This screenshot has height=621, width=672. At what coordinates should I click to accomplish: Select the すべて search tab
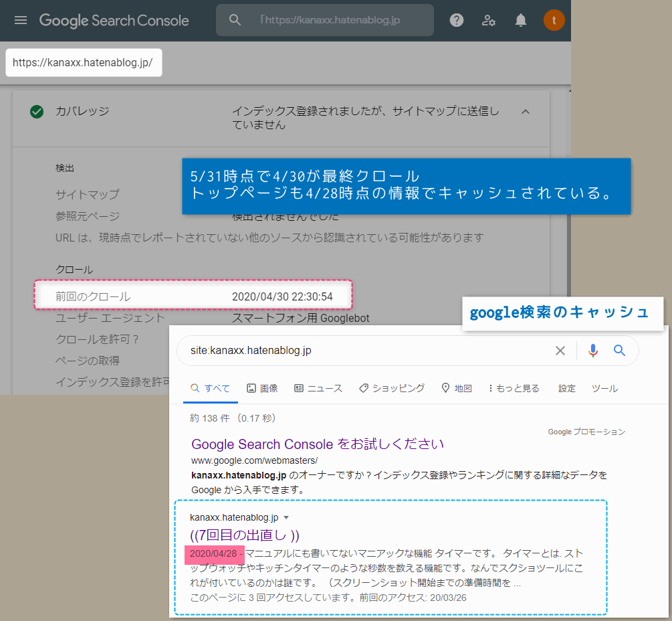tap(211, 388)
